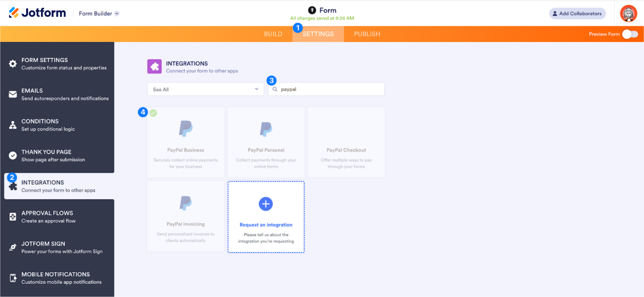Click 'Please tell us about the integration' text
This screenshot has width=644, height=297.
point(266,238)
